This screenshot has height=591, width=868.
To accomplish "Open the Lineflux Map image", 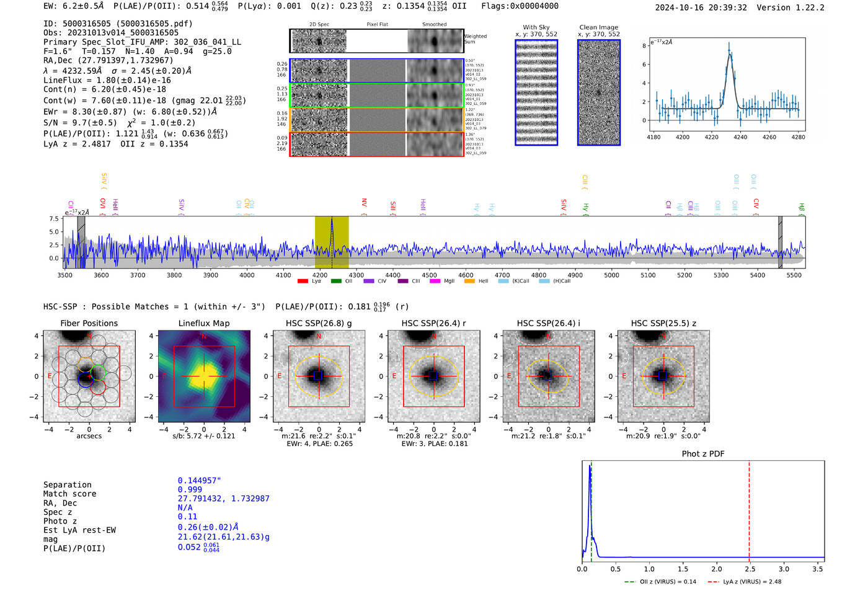I will click(x=204, y=376).
